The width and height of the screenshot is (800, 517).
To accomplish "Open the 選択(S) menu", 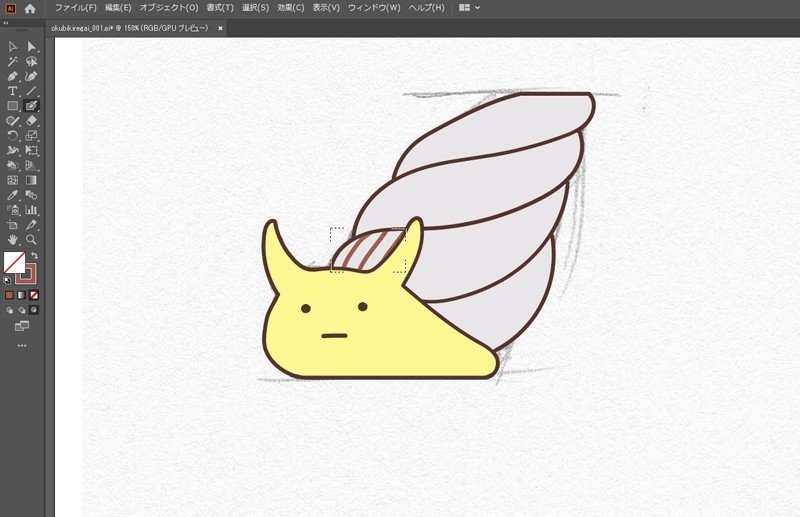I will point(255,8).
